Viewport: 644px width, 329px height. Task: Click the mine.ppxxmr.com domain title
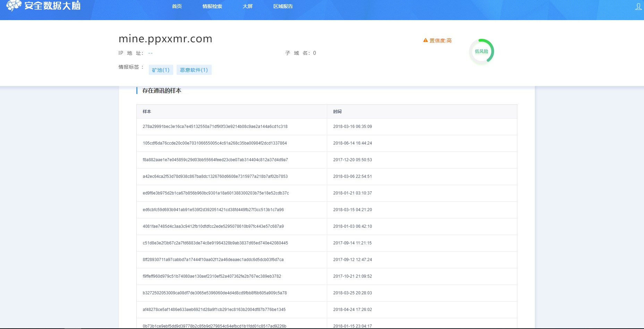coord(166,38)
